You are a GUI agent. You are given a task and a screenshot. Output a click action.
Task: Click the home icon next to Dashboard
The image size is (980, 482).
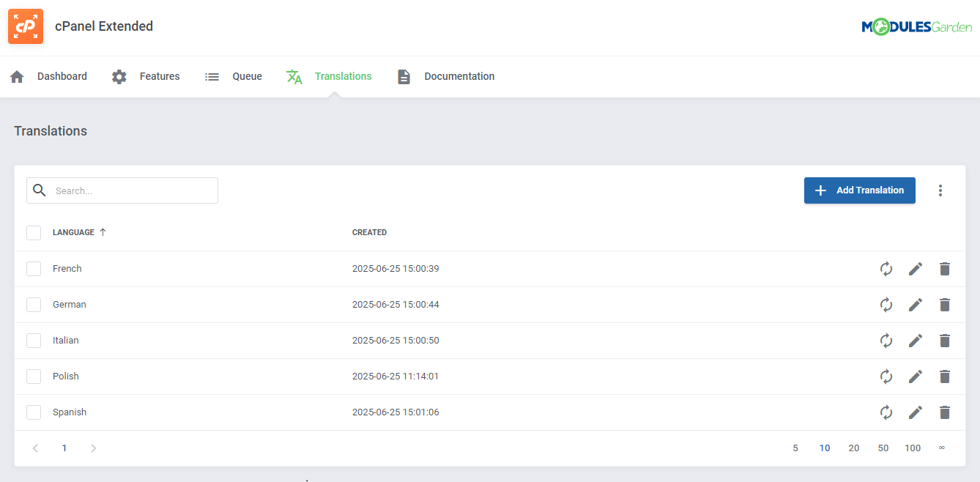coord(16,76)
